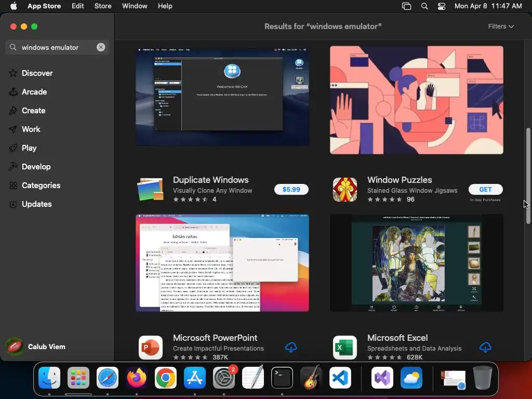Open the Help menu
Screen dimensions: 532x399
tap(165, 6)
